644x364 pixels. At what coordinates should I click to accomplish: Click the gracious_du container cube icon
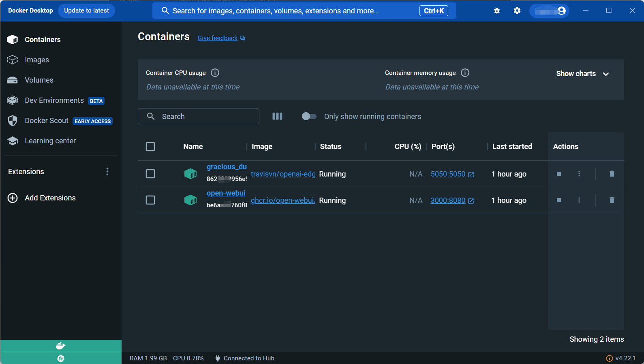pos(190,174)
